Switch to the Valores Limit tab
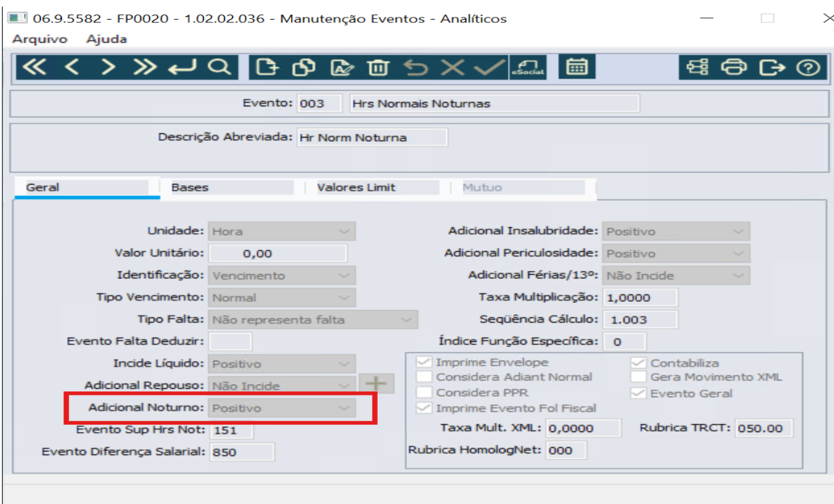Screen dimensions: 834x504 [x=378, y=187]
